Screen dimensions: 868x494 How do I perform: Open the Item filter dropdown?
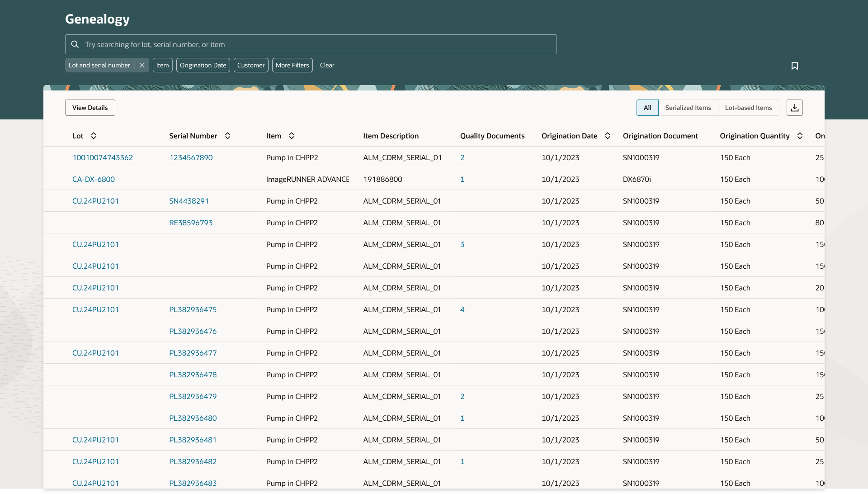pyautogui.click(x=162, y=65)
